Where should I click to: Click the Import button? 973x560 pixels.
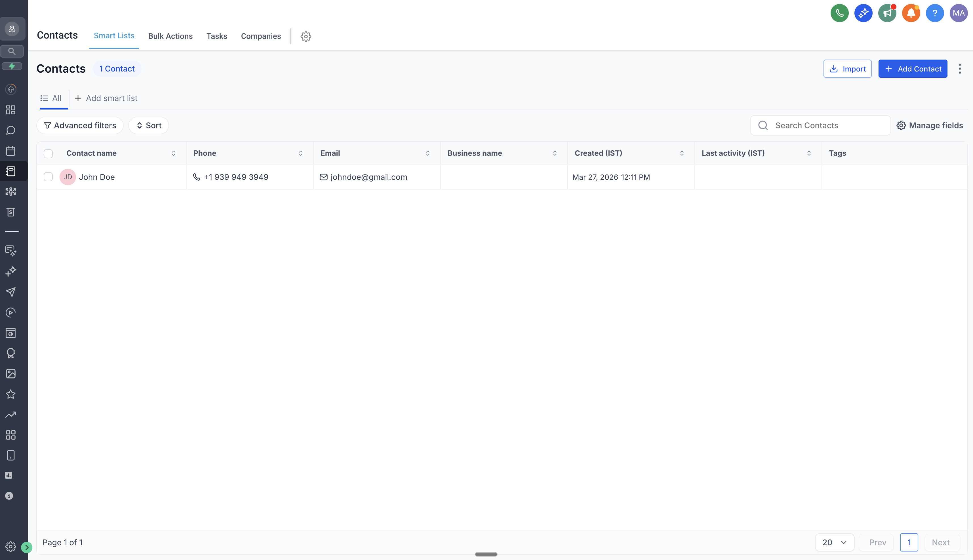[x=847, y=69]
